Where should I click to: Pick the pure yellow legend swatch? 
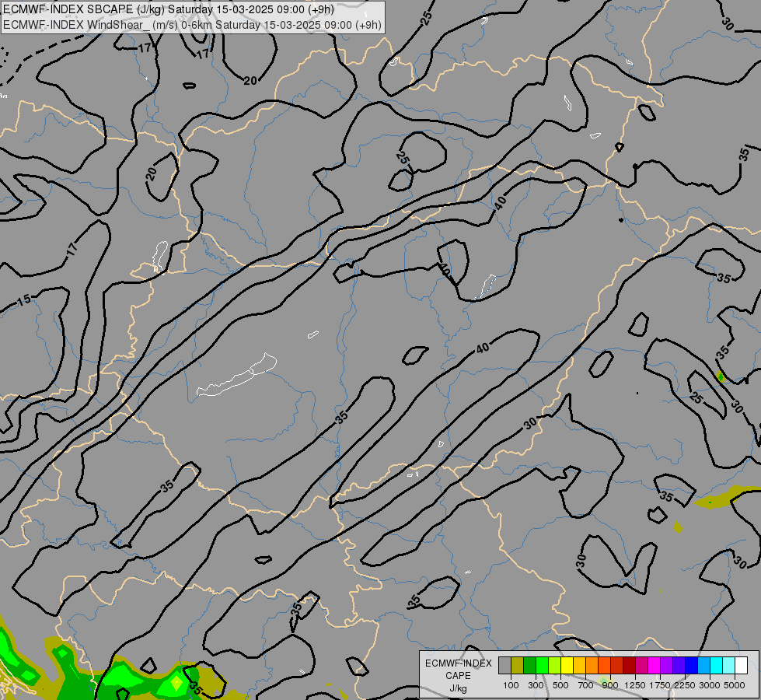(567, 665)
